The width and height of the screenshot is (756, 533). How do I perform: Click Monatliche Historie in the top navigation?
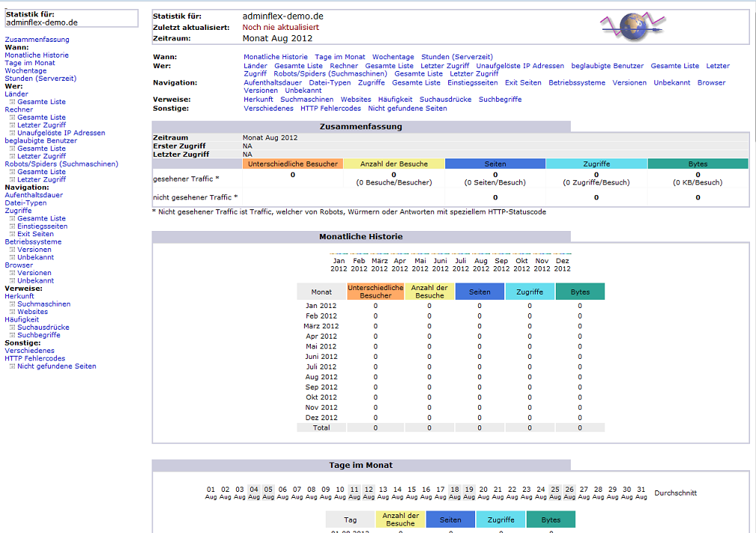tap(276, 57)
